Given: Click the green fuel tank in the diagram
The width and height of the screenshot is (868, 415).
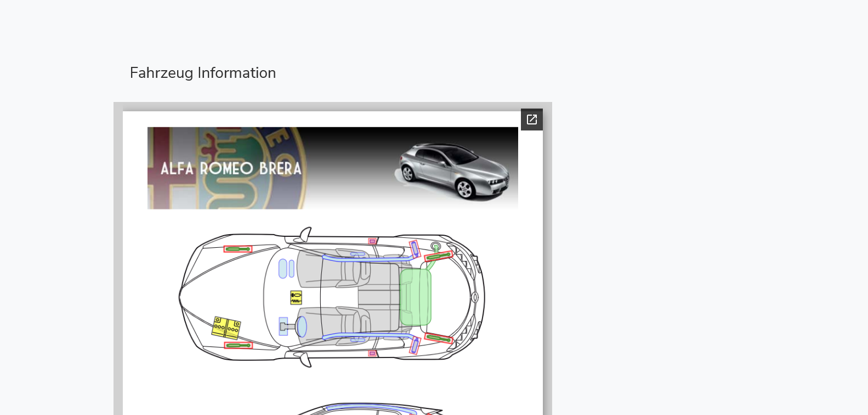Looking at the screenshot, I should [416, 297].
